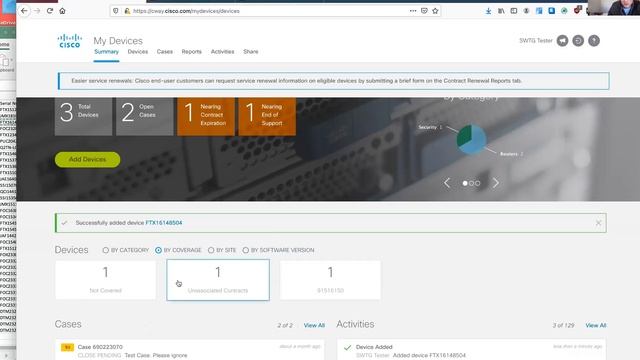The width and height of the screenshot is (640, 360).
Task: Open the Cases tab
Action: click(x=164, y=52)
